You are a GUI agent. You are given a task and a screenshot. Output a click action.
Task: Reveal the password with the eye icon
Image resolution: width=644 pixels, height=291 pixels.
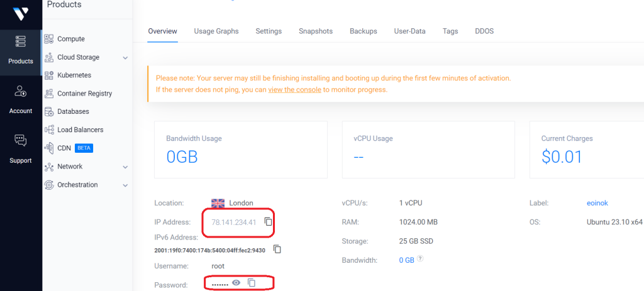(x=236, y=283)
